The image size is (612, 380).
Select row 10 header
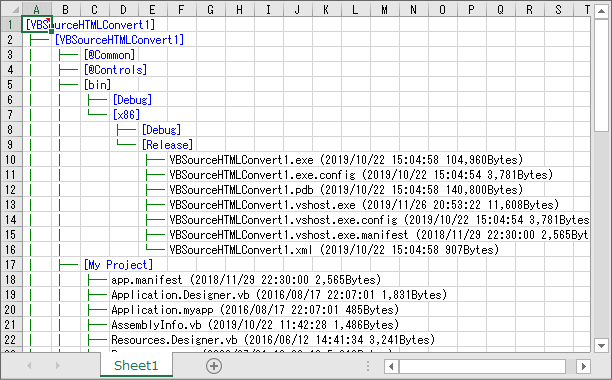[x=11, y=160]
